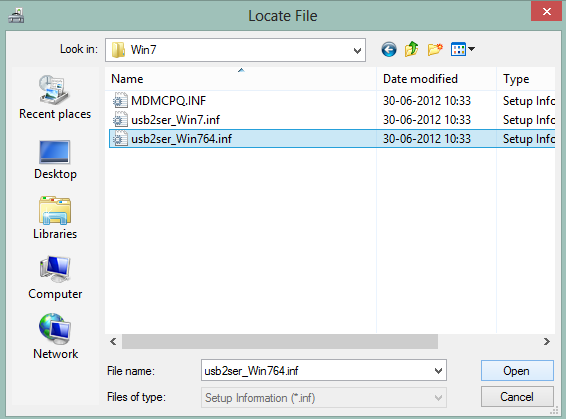Select the file name MDMCPQ.INF
This screenshot has height=419, width=566.
[169, 101]
